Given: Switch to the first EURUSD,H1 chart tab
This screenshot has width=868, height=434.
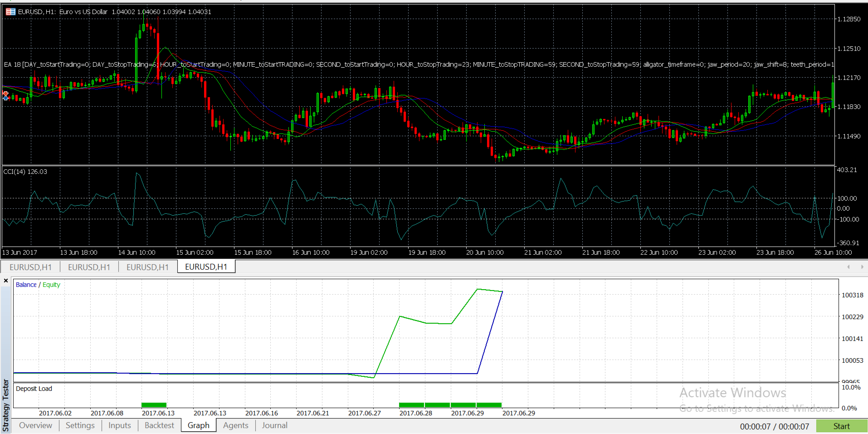Looking at the screenshot, I should tap(31, 267).
